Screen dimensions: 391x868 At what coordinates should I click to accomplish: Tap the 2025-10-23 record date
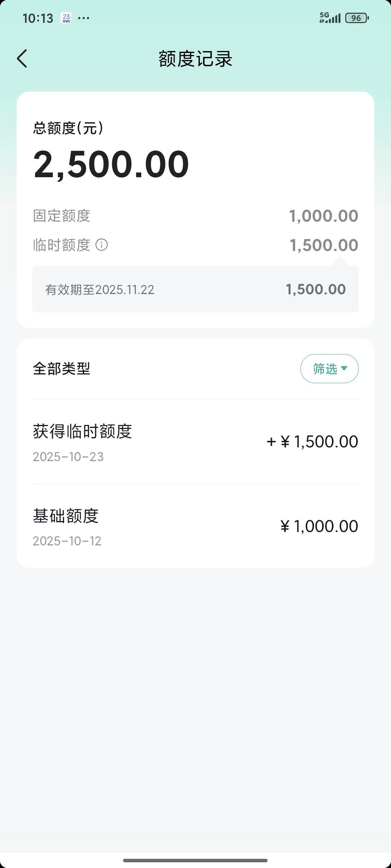coord(68,457)
